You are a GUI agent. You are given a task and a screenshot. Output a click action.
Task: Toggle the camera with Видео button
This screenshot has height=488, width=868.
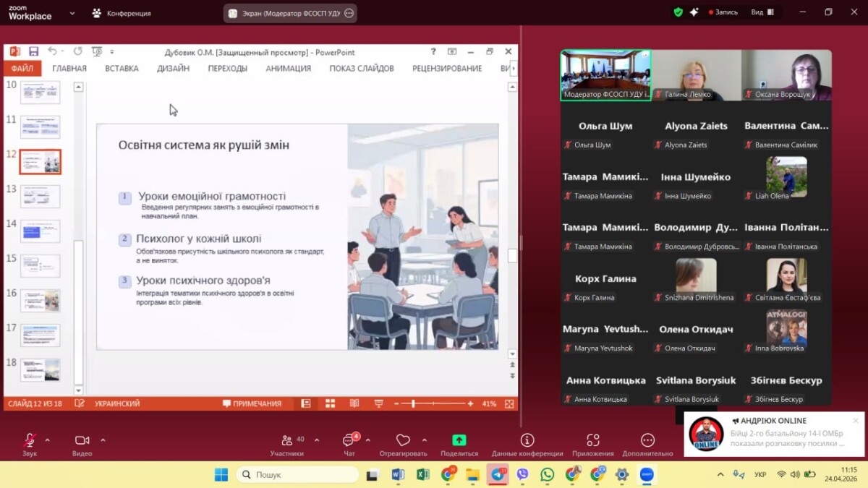pyautogui.click(x=82, y=440)
